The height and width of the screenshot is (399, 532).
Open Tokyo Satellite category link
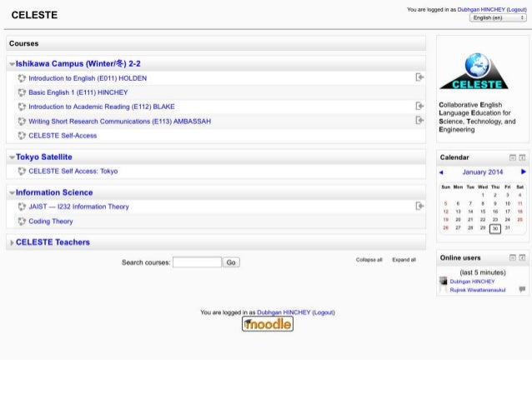pyautogui.click(x=44, y=157)
